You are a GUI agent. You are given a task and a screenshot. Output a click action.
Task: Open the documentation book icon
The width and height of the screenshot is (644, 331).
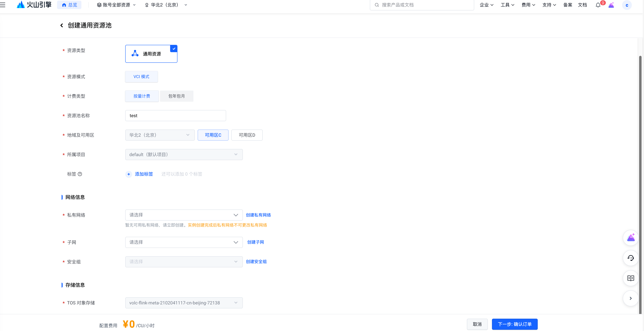(630, 278)
